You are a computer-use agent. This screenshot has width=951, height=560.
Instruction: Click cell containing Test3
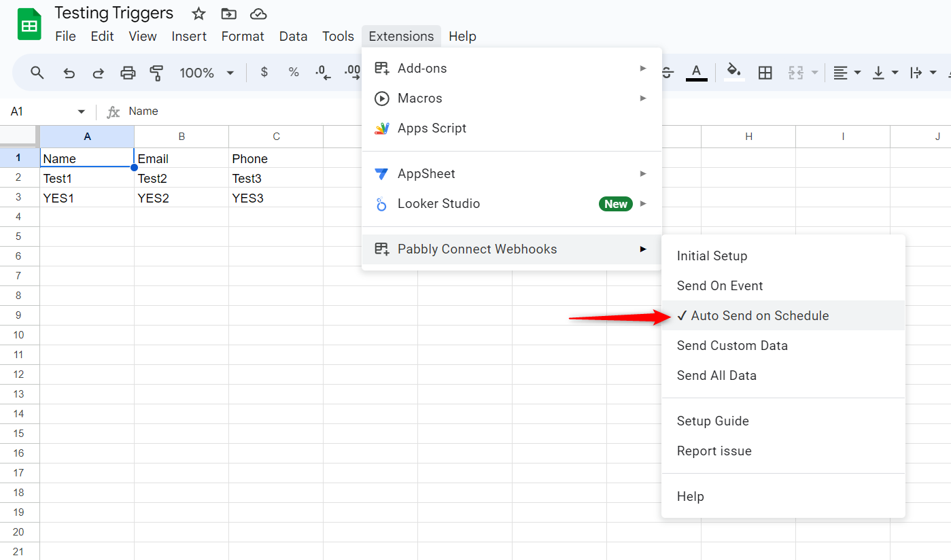point(276,178)
